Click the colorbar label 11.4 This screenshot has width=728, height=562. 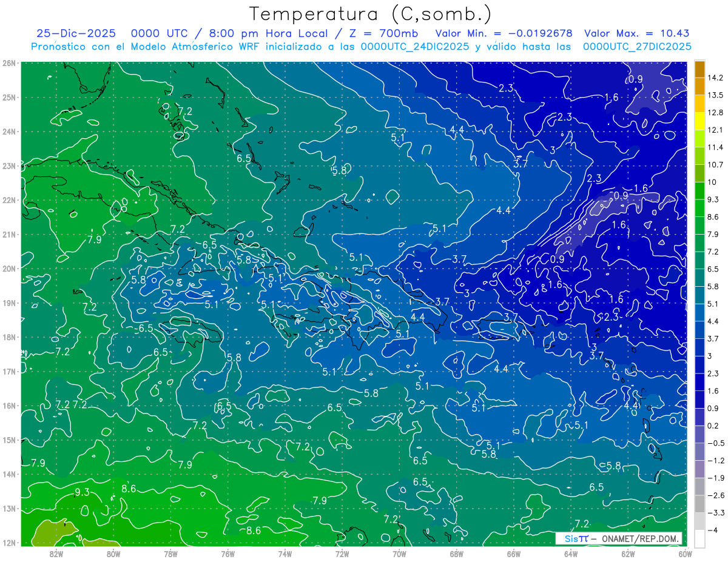tap(715, 147)
